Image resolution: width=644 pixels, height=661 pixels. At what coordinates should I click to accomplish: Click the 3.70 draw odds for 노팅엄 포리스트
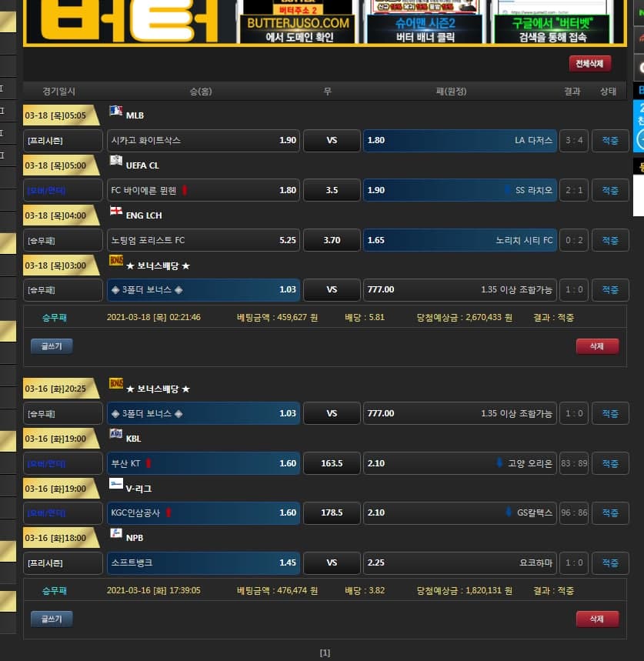[332, 240]
